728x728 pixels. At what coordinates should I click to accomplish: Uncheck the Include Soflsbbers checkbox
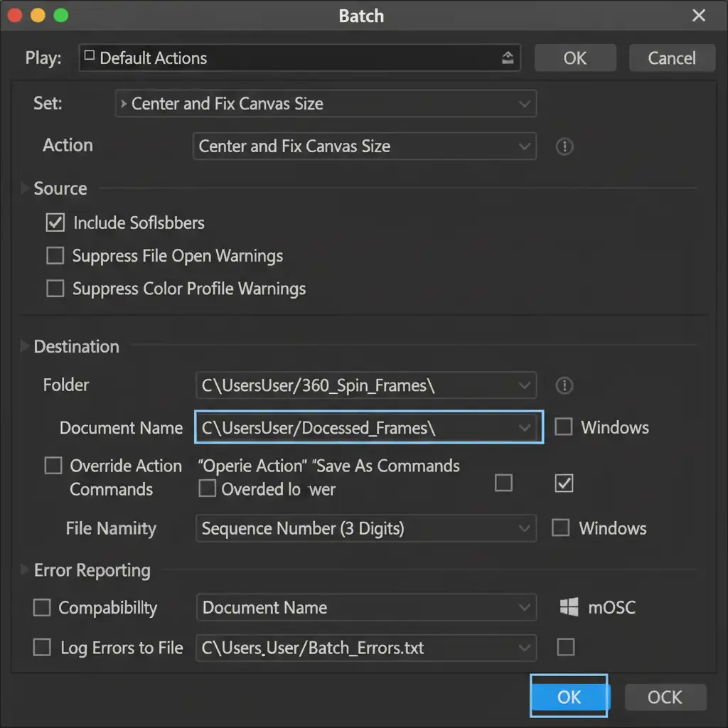(x=55, y=223)
